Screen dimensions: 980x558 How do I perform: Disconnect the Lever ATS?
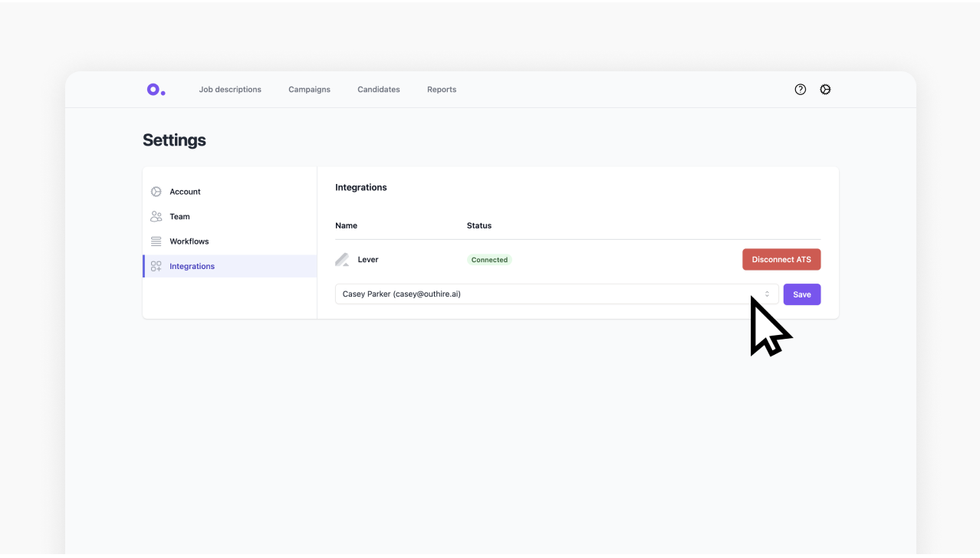(x=781, y=259)
